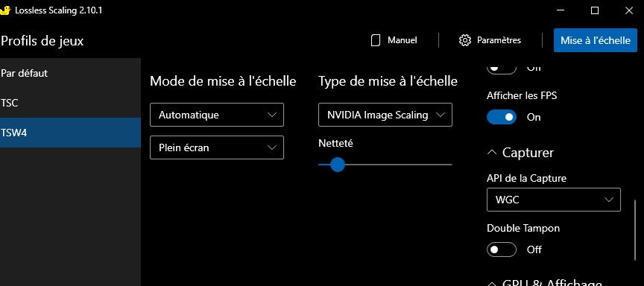Enable the Double Tampon toggle
Screen dimensions: 644x286
502,250
